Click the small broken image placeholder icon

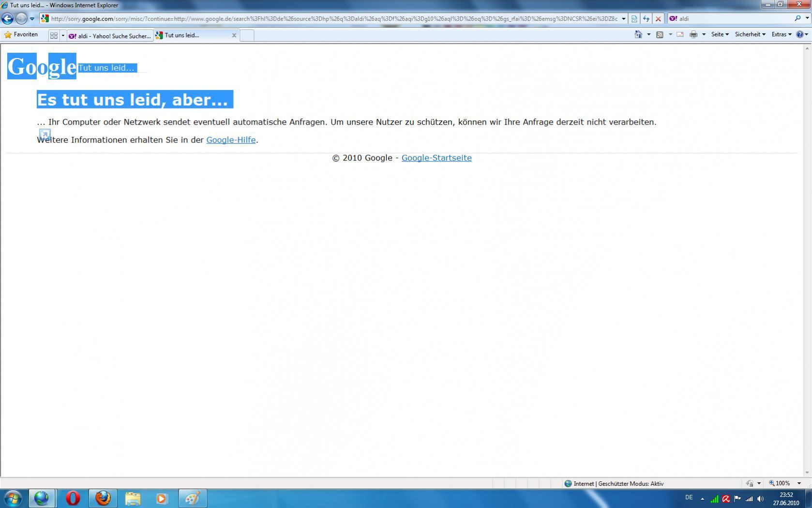point(45,134)
